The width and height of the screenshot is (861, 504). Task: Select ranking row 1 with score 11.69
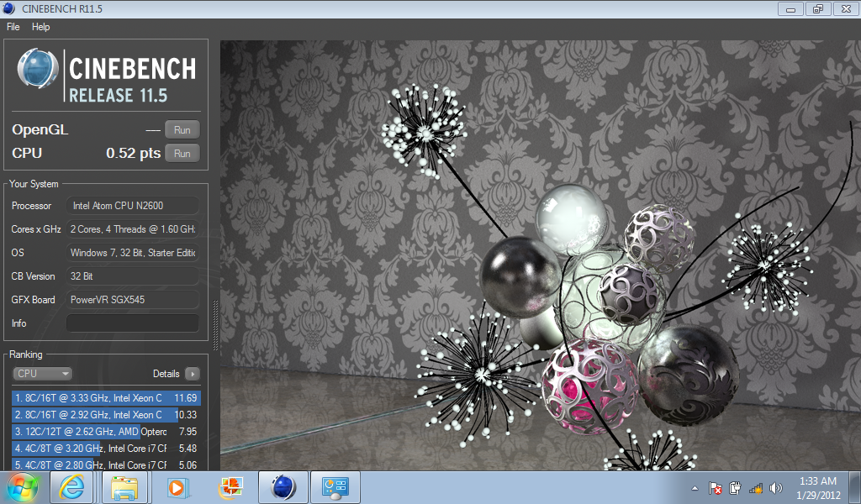(x=106, y=398)
